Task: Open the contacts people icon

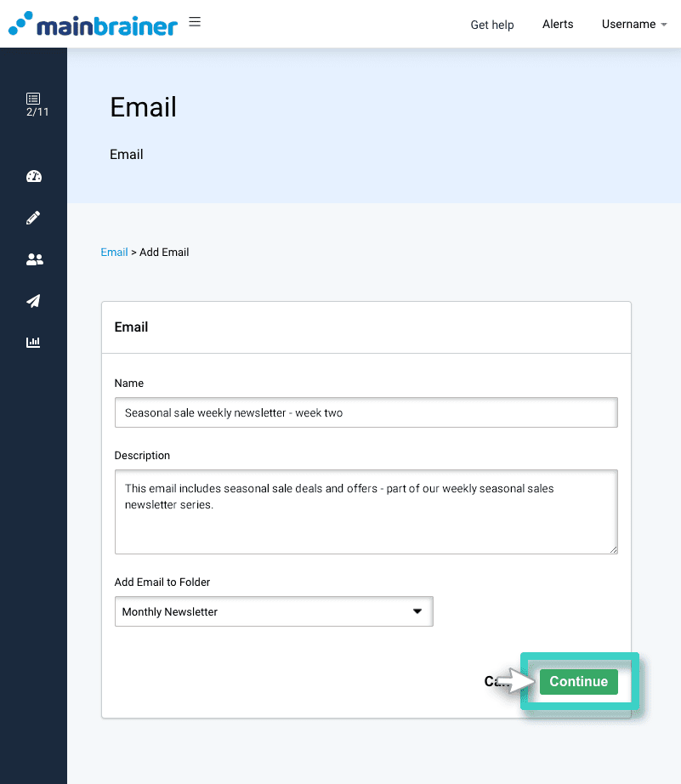Action: point(34,258)
